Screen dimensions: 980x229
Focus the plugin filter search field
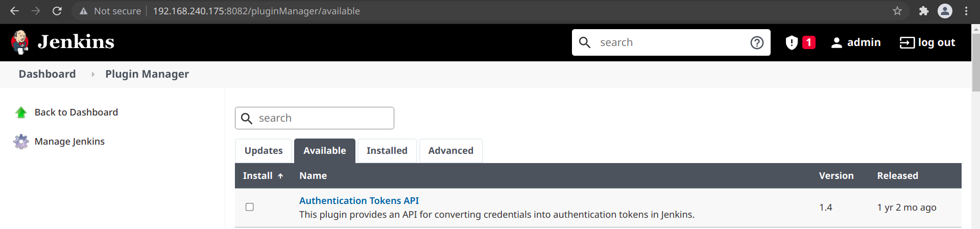(315, 118)
